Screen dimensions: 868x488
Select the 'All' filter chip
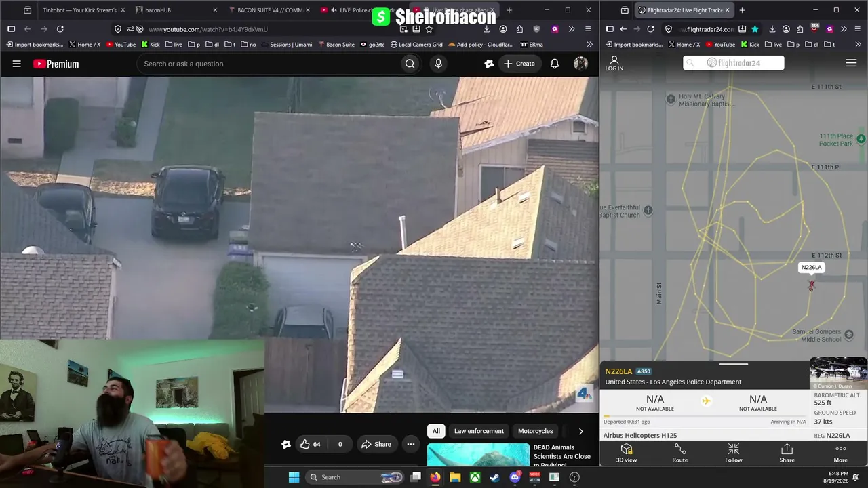point(436,431)
